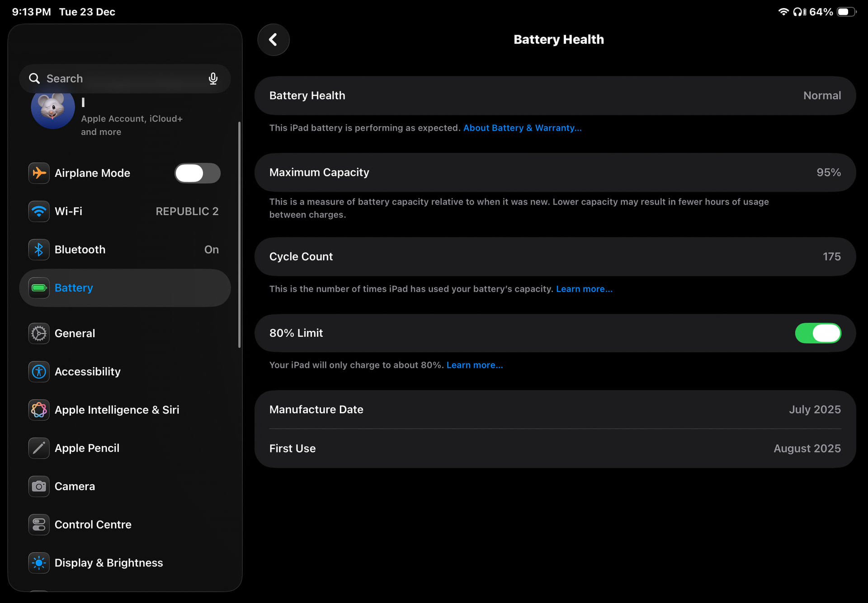Click the back chevron button
Image resolution: width=868 pixels, height=603 pixels.
tap(273, 40)
